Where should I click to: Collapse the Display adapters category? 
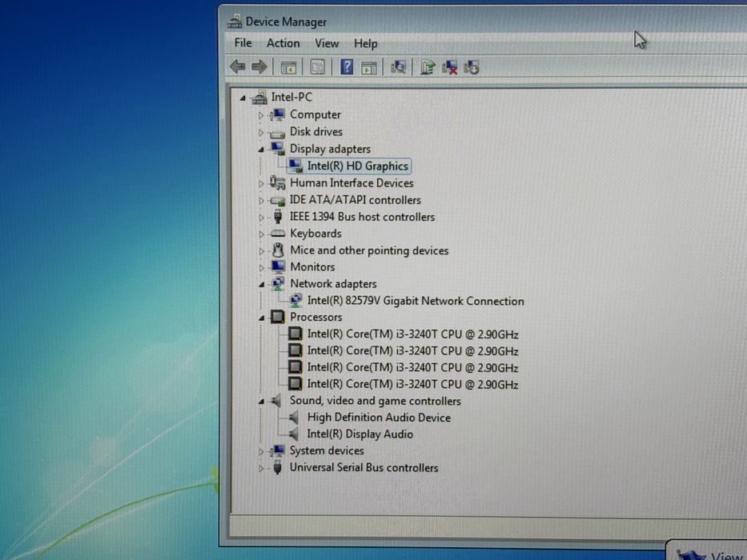tap(261, 150)
